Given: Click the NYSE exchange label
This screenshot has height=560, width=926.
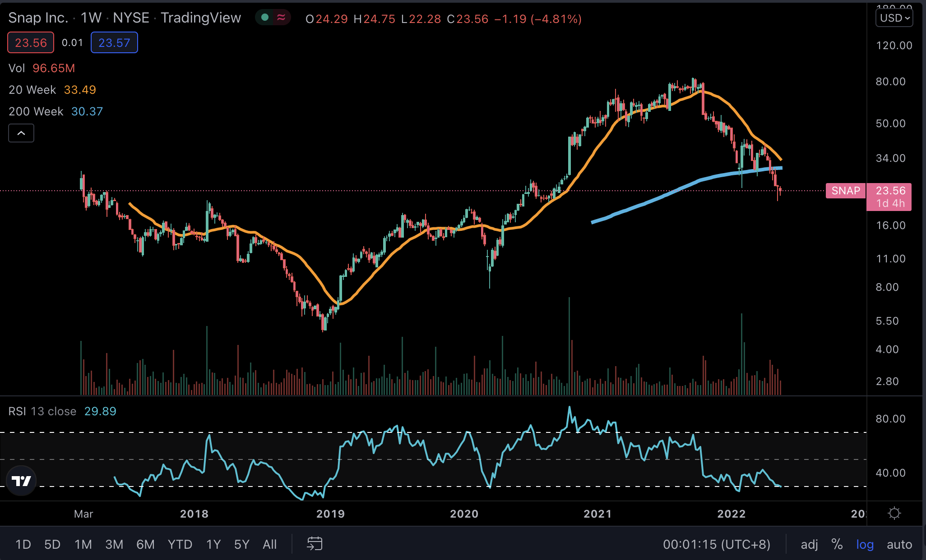Looking at the screenshot, I should tap(131, 18).
